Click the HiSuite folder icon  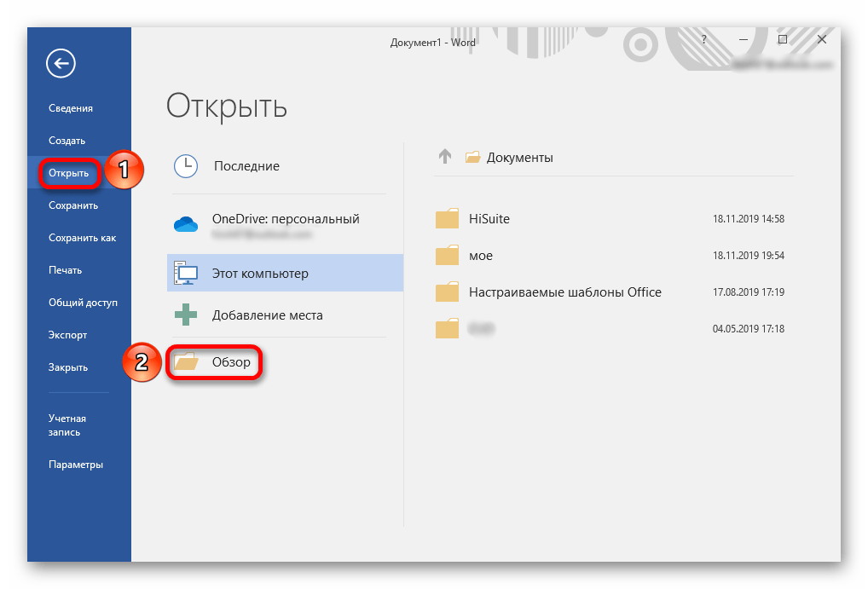[x=448, y=219]
